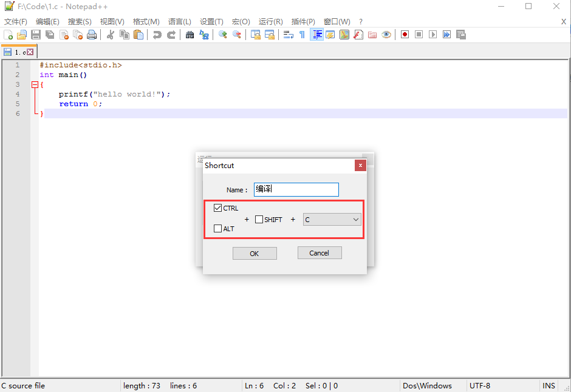Select the Save All icon
The width and height of the screenshot is (571, 392).
(50, 35)
